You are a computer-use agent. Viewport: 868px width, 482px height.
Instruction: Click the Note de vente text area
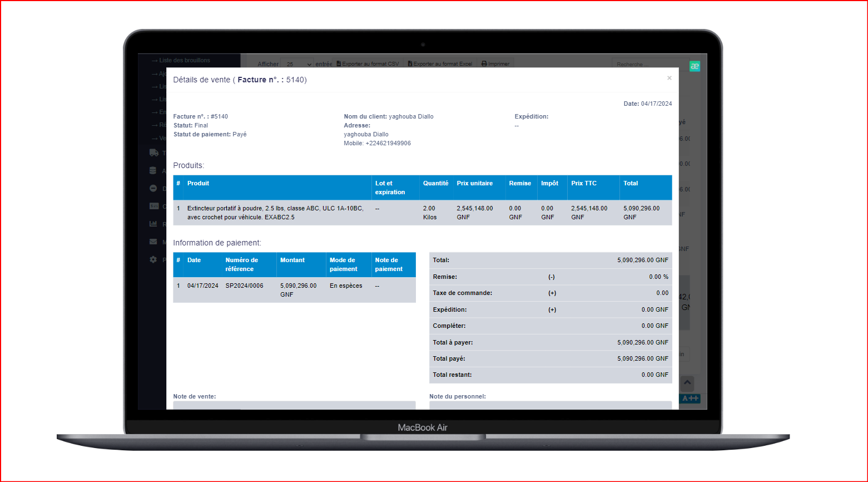[x=294, y=405]
